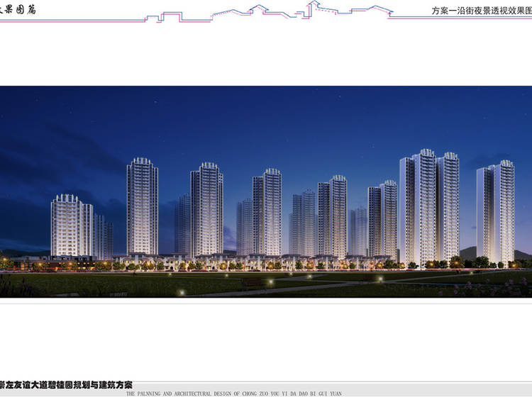
Task: Click the night cityscape rendering image
Action: tap(266, 192)
